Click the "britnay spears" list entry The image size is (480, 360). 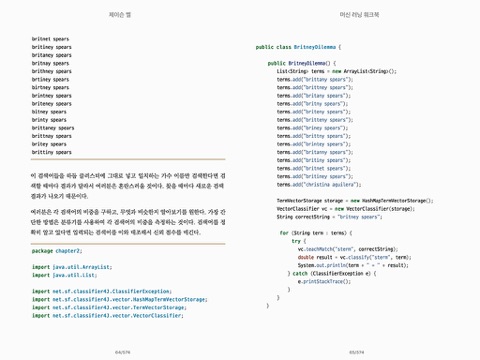click(50, 63)
